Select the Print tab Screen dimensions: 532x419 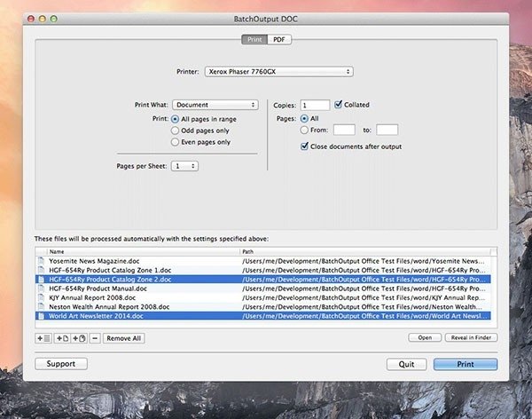pyautogui.click(x=254, y=40)
